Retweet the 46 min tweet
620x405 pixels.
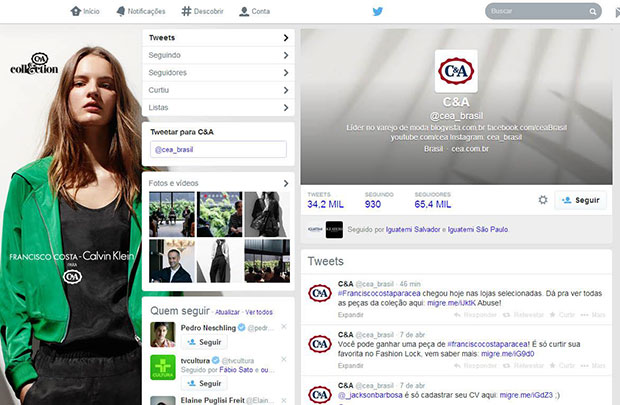(x=523, y=315)
